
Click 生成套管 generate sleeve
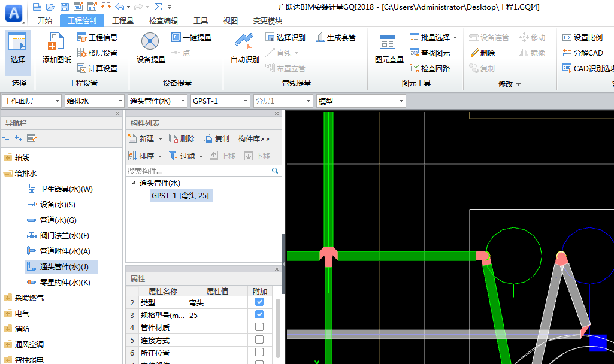point(336,37)
